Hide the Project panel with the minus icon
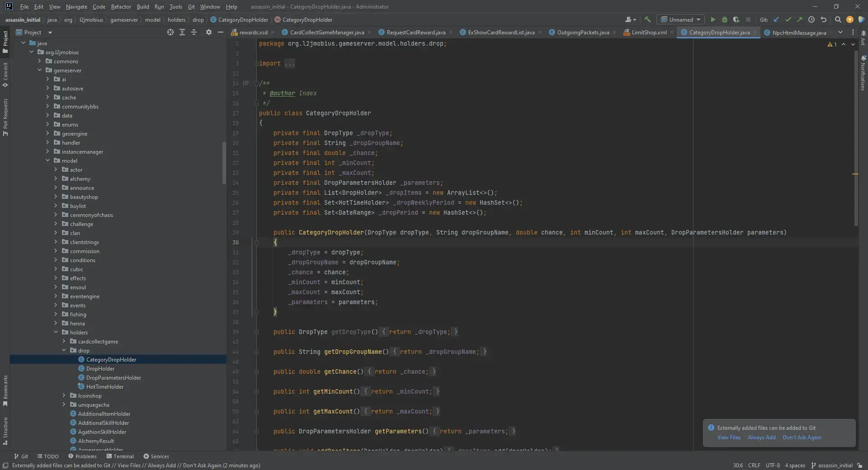 (x=220, y=32)
